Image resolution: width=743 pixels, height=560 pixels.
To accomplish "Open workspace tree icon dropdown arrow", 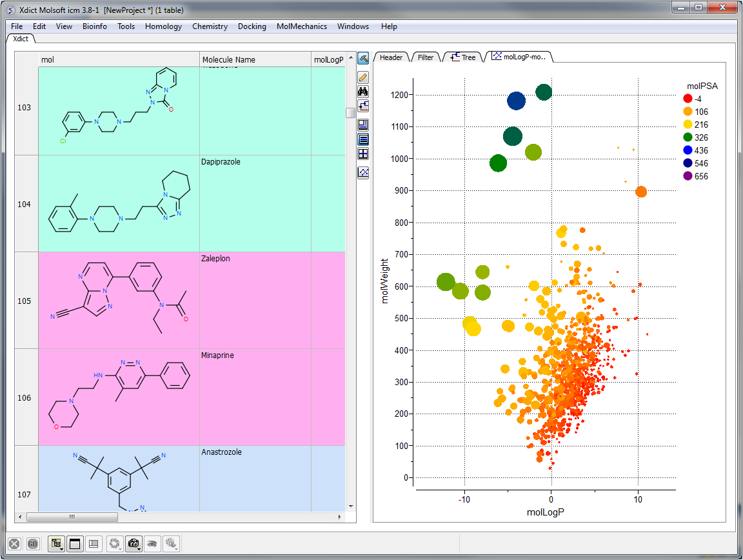I will 63,549.
